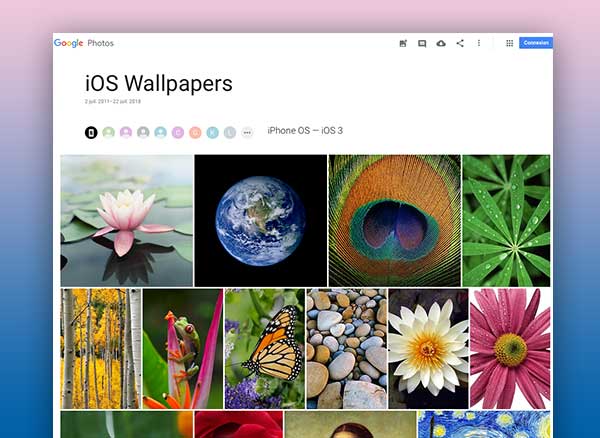
Task: Click the album date range text
Action: [x=113, y=101]
